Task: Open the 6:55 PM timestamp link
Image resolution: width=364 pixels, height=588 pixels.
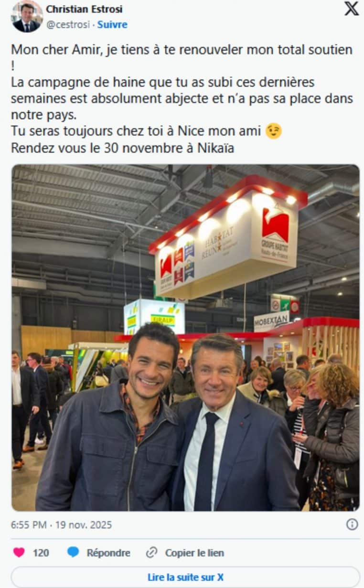Action: (61, 525)
